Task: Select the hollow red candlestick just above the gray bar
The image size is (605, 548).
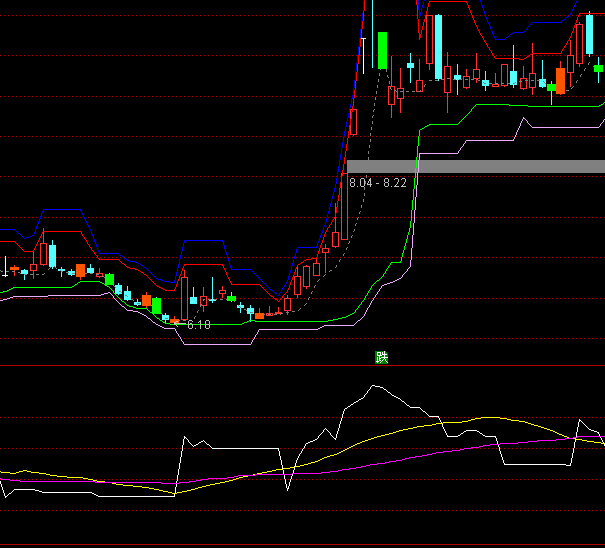Action: [354, 122]
